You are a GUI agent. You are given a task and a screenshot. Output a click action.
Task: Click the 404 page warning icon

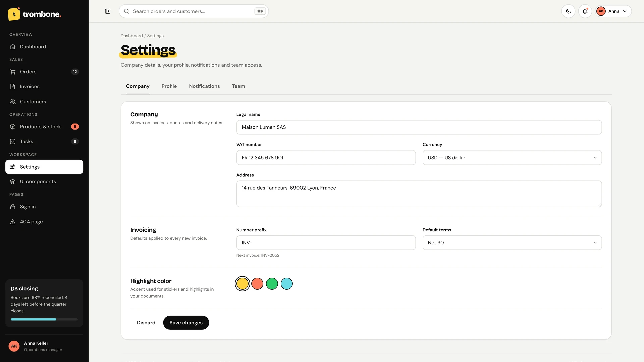point(13,222)
